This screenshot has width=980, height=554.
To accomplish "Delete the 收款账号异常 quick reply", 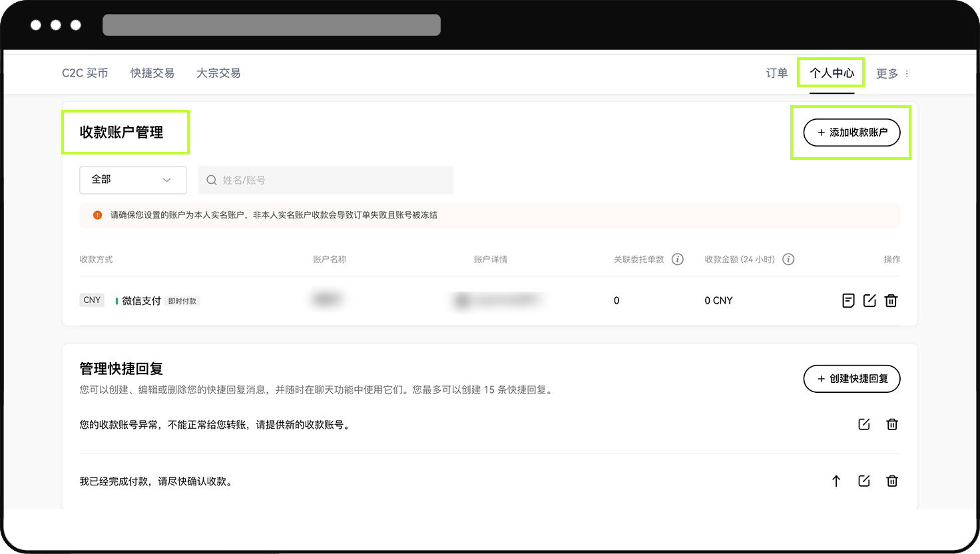I will (x=892, y=424).
